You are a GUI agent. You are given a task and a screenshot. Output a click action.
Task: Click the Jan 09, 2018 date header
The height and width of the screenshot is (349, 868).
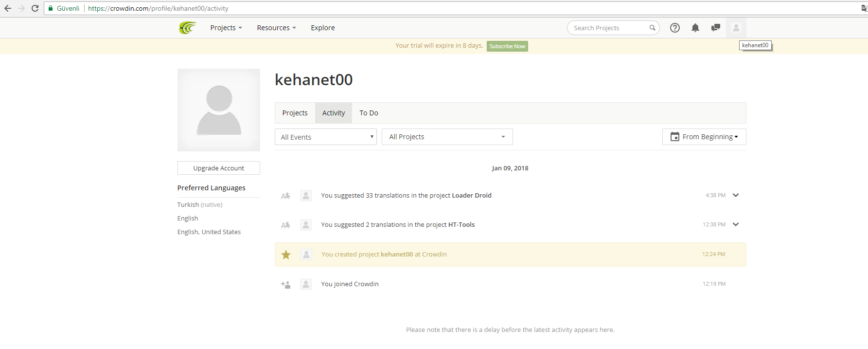pyautogui.click(x=510, y=168)
